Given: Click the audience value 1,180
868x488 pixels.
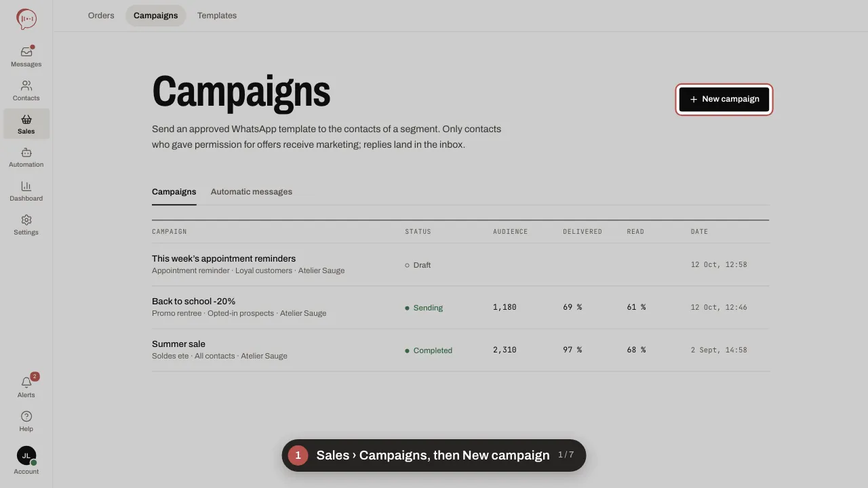Looking at the screenshot, I should point(505,307).
